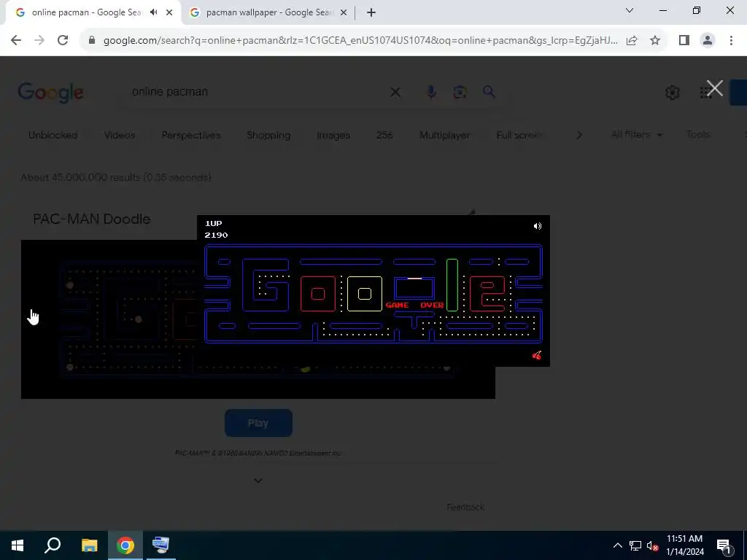The width and height of the screenshot is (747, 560).
Task: Open the muted volume tray icon
Action: [x=652, y=545]
